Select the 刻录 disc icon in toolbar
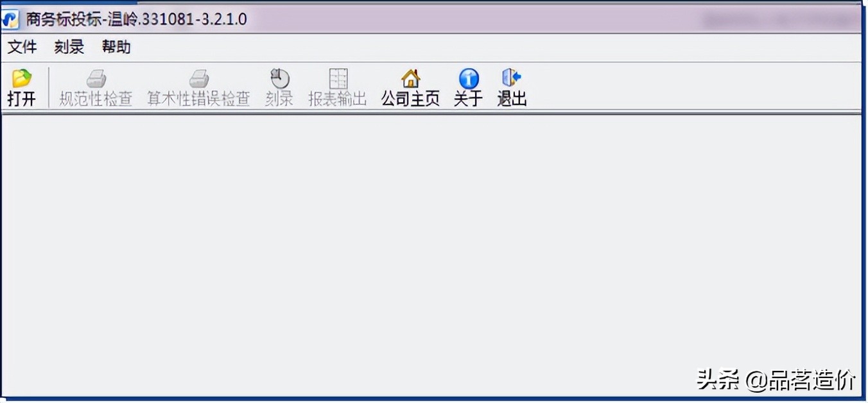 pos(280,78)
